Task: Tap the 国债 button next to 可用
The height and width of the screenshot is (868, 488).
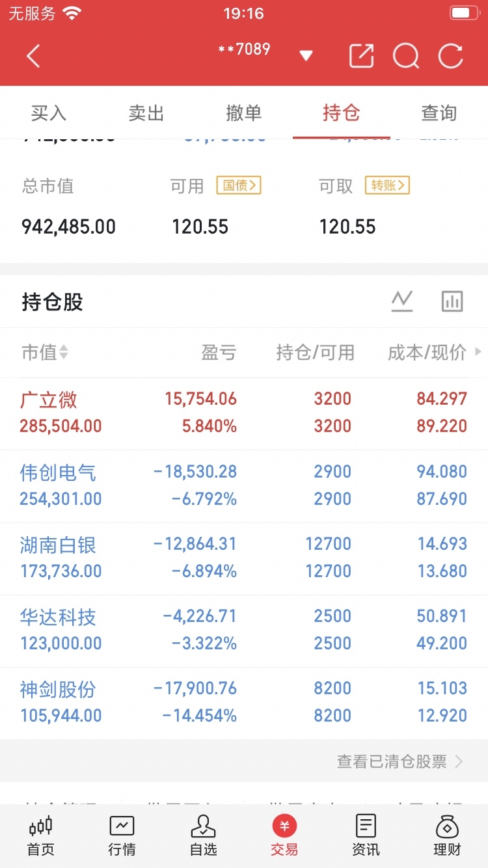Action: (x=239, y=185)
